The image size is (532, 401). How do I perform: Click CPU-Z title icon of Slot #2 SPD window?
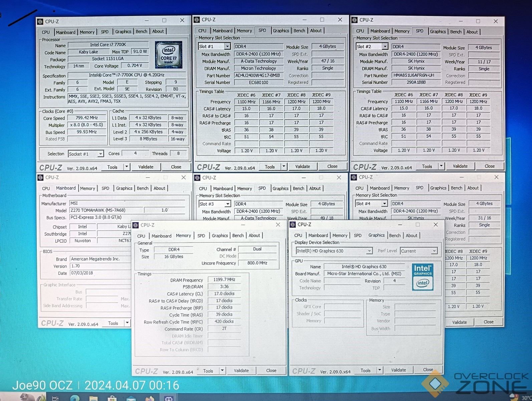(355, 20)
